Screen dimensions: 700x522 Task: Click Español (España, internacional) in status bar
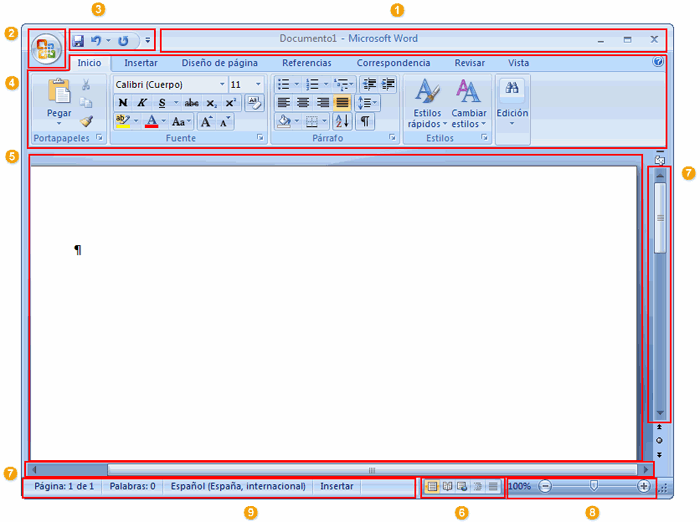pos(238,487)
